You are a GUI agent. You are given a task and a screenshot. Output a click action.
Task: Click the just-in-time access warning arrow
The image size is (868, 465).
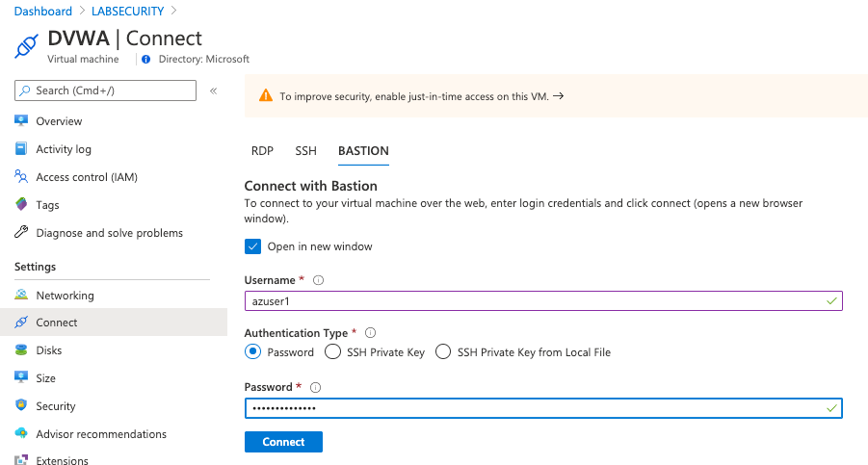click(x=559, y=96)
